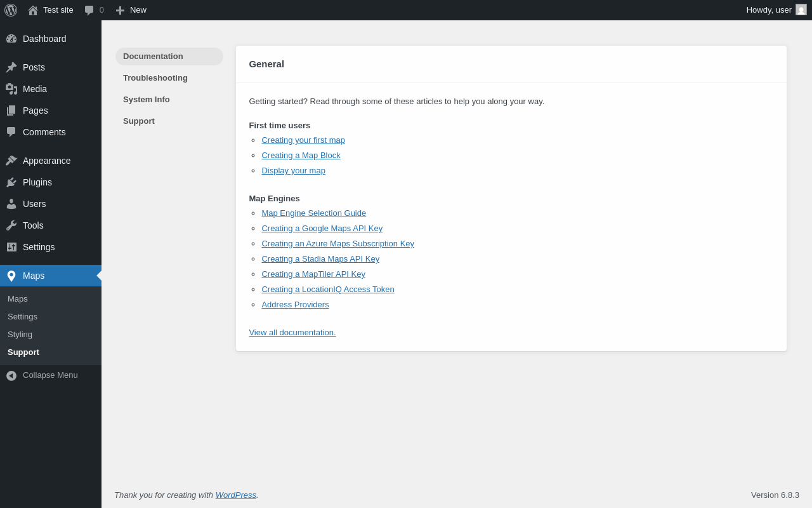Image resolution: width=812 pixels, height=508 pixels.
Task: Open the Appearance menu
Action: pos(46,161)
